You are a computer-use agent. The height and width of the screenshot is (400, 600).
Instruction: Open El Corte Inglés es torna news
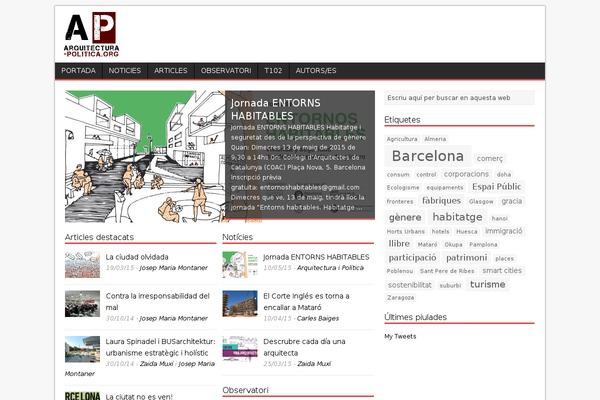pyautogui.click(x=306, y=302)
